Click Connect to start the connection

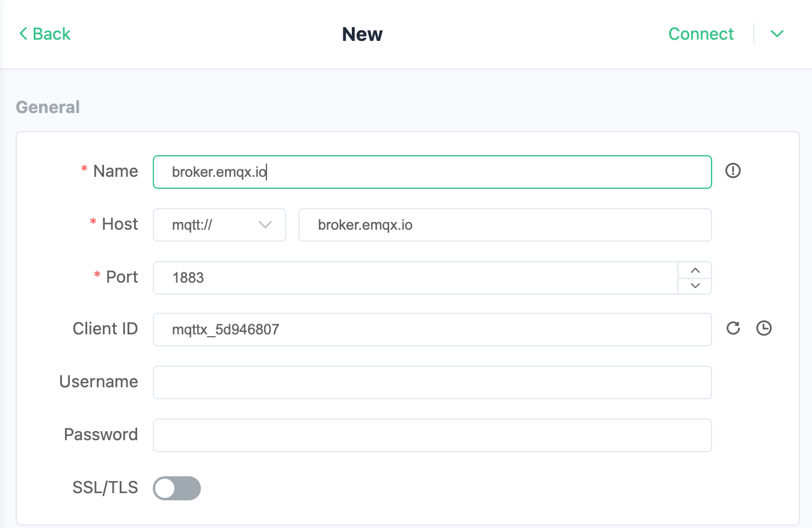701,34
